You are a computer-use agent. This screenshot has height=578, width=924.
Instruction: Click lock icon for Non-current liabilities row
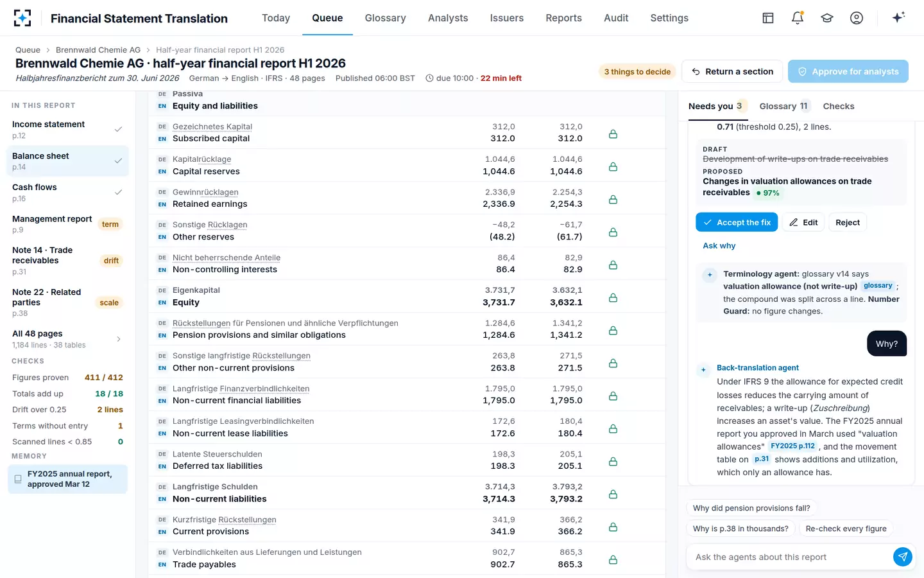[x=613, y=494]
